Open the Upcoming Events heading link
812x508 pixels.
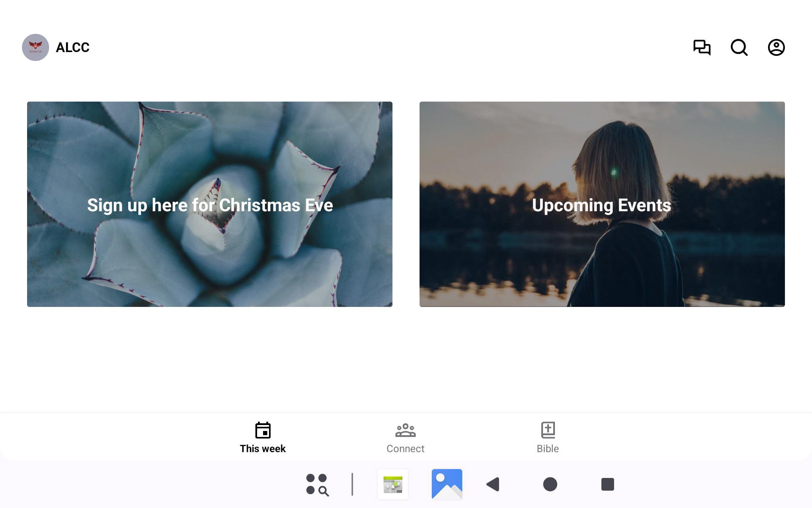[601, 205]
